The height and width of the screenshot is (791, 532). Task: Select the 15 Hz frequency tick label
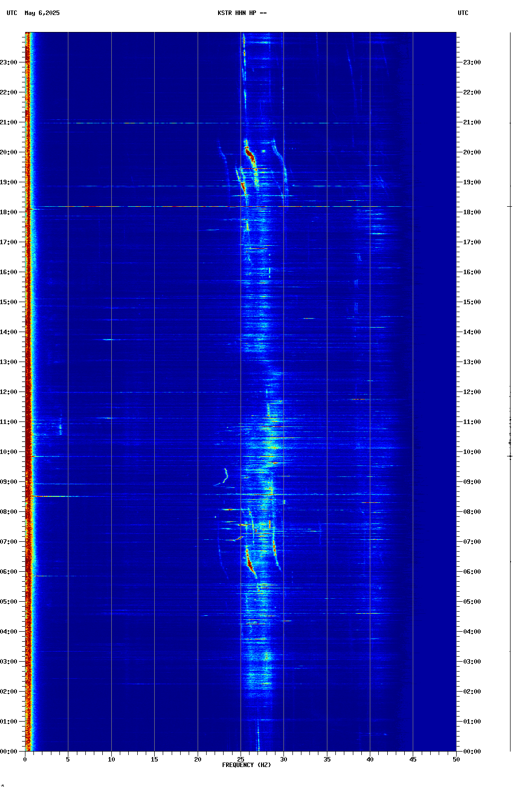click(154, 760)
